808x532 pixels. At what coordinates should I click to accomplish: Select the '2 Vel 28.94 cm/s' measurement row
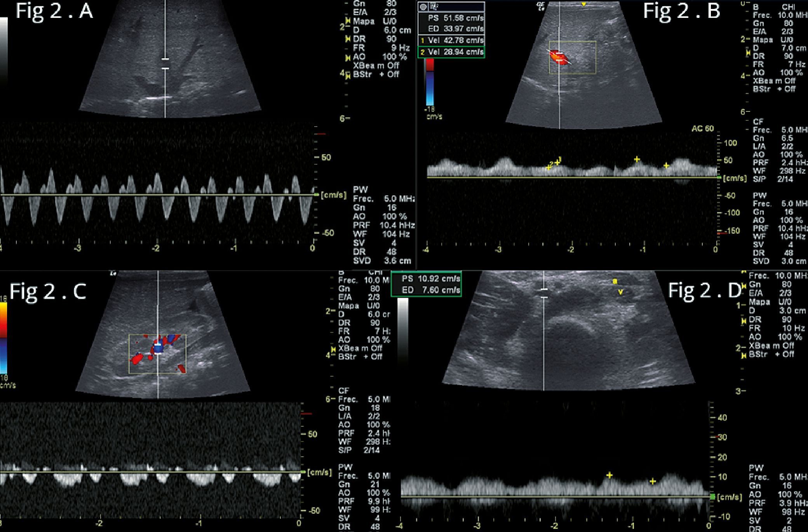click(451, 52)
